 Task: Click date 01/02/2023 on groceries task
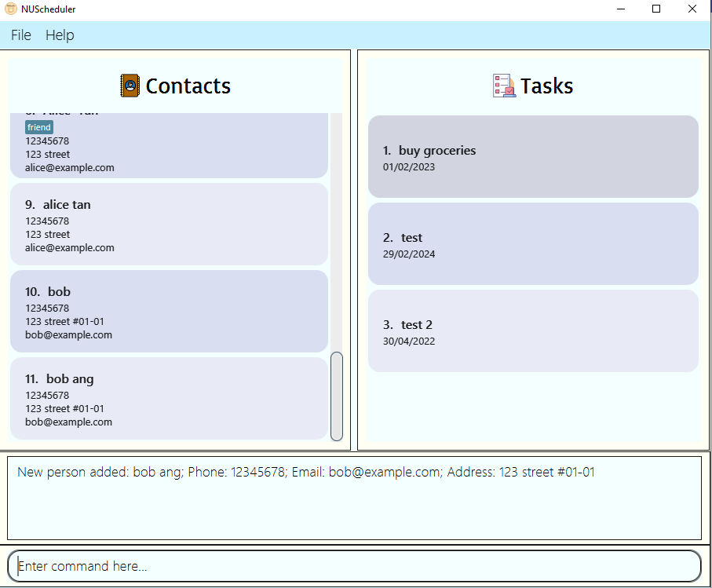(409, 166)
